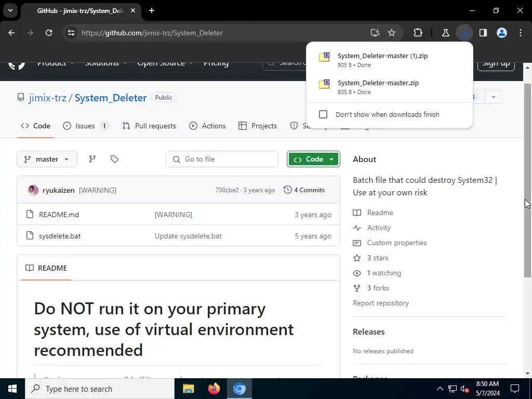Click the taskbar search box

tap(100, 389)
